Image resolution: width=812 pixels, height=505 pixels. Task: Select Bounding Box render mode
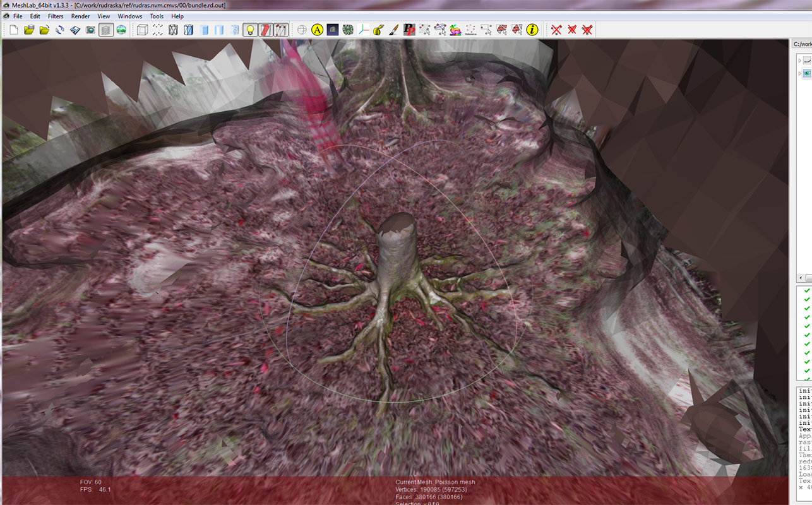(142, 30)
